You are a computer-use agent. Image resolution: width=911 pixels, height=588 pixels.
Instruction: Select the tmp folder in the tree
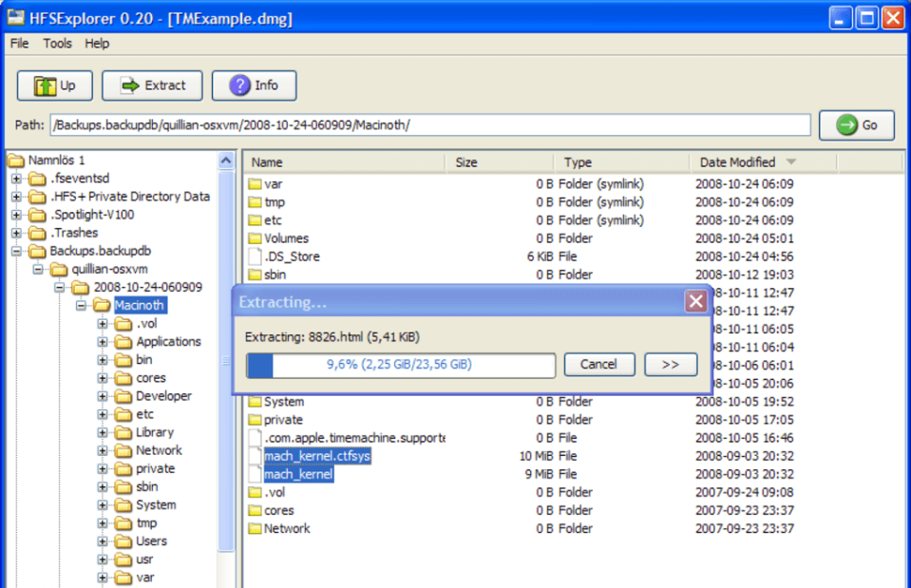coord(146,522)
